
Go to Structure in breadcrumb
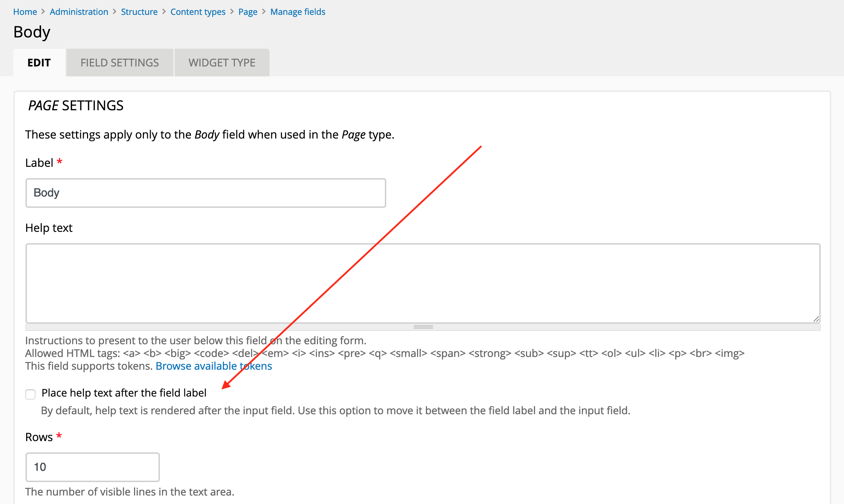click(139, 12)
